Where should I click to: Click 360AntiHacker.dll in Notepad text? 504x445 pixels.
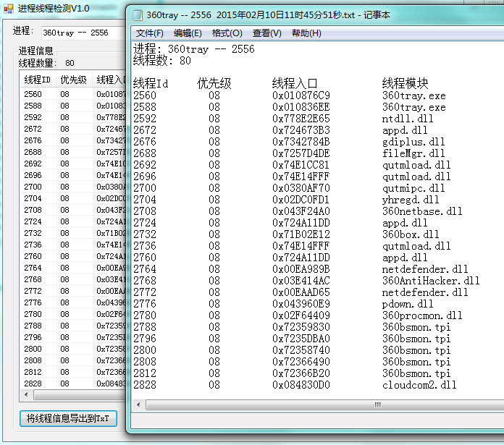431,281
